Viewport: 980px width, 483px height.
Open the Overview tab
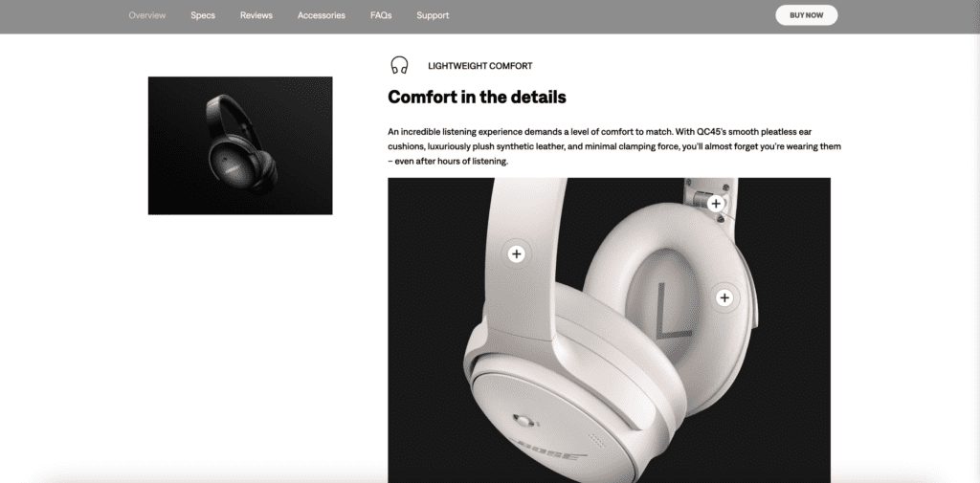click(146, 15)
